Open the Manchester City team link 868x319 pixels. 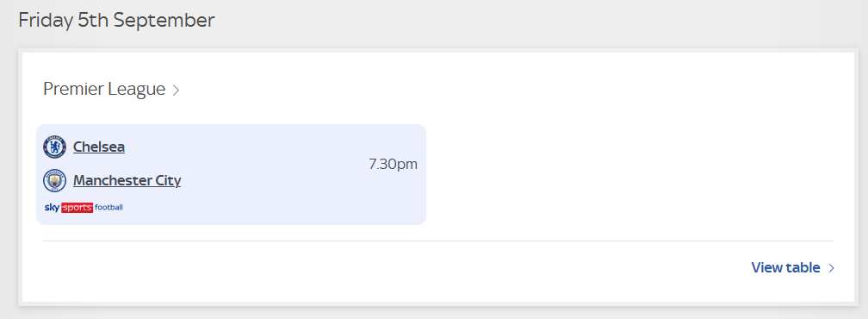[127, 180]
